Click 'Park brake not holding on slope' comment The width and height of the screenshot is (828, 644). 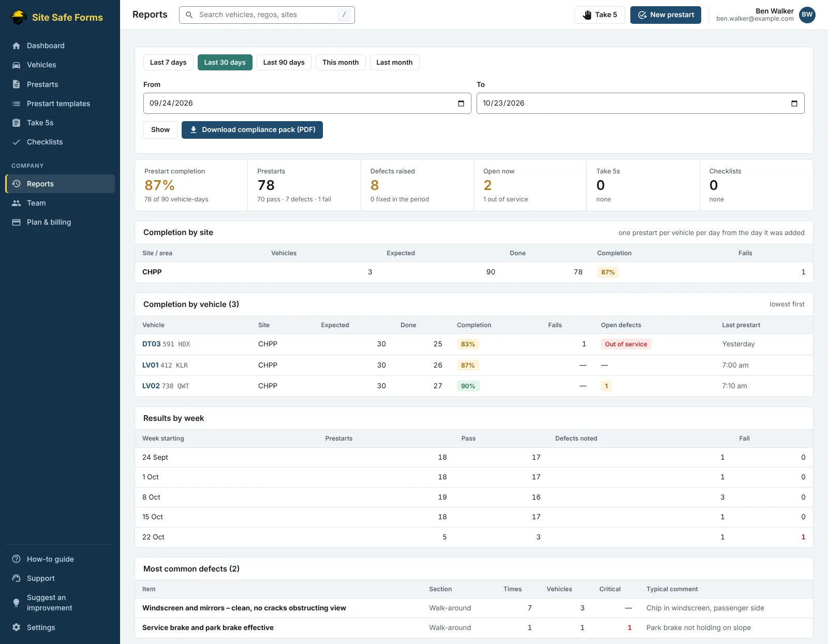(x=699, y=628)
